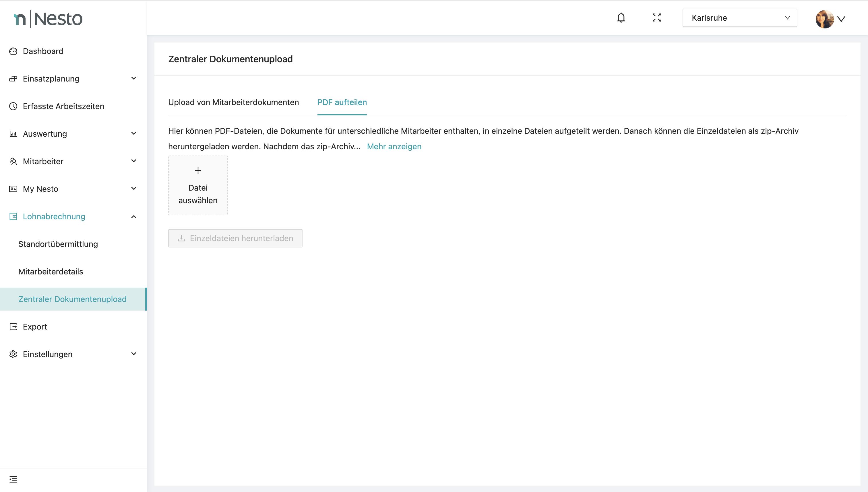Switch to Upload von Mitarbeiterdokumenten tab

pos(233,102)
